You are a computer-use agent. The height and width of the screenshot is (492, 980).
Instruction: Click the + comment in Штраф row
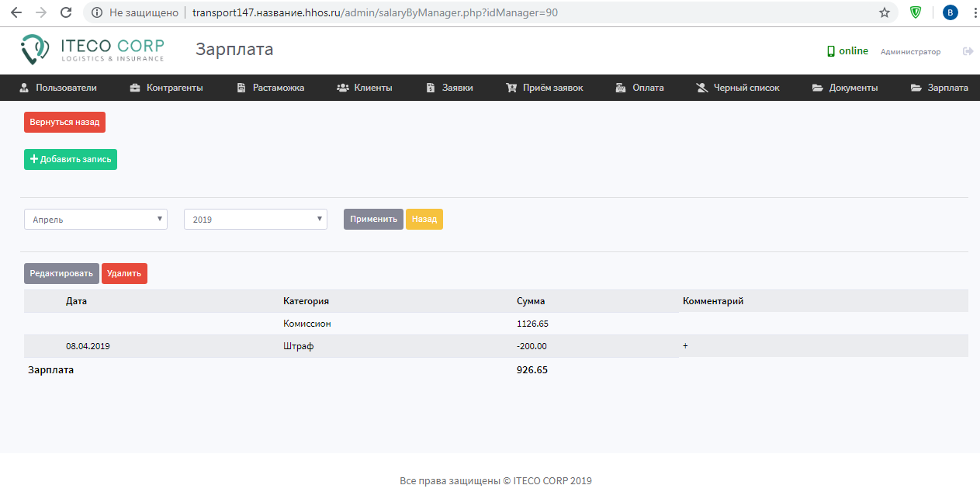point(685,346)
